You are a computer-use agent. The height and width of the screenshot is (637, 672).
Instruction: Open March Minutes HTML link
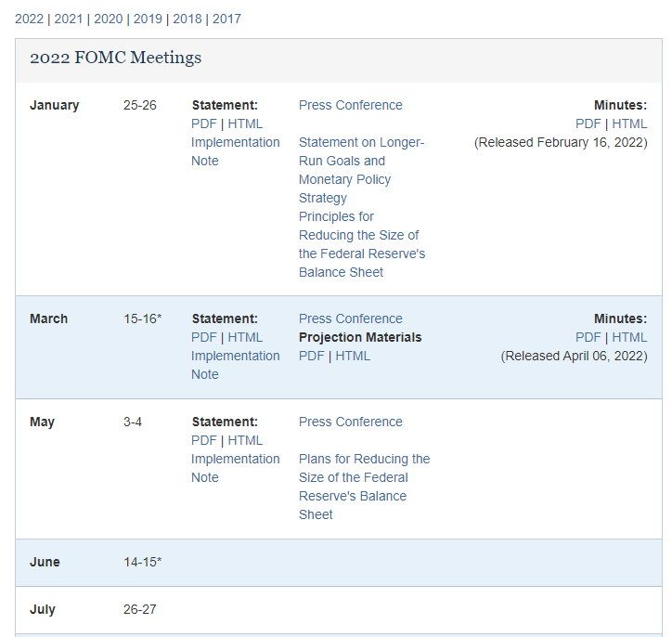(629, 338)
